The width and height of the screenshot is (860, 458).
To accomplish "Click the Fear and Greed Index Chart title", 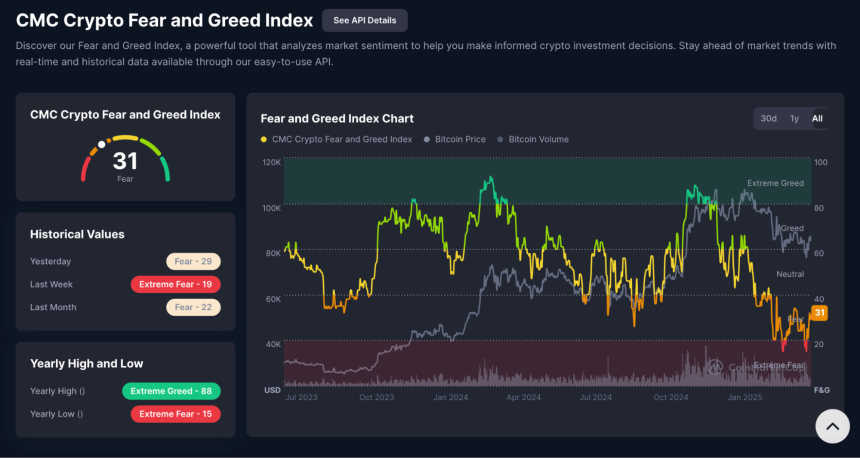I will [x=337, y=118].
